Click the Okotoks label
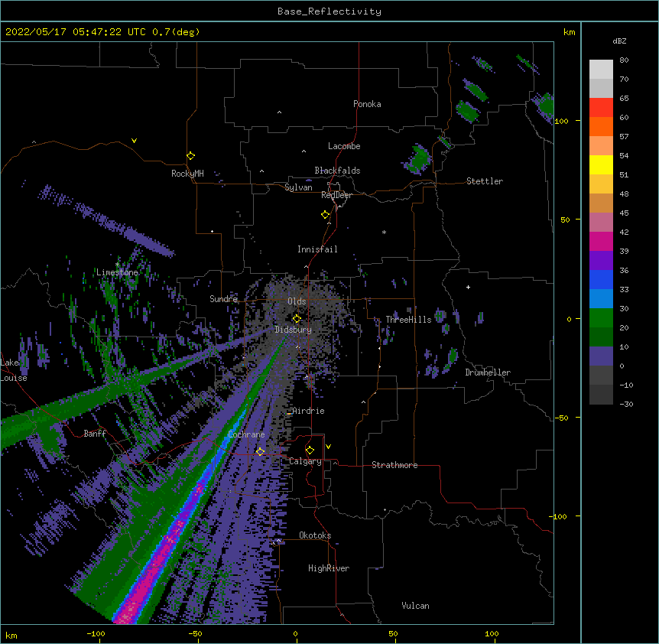This screenshot has height=644, width=659. click(x=315, y=535)
